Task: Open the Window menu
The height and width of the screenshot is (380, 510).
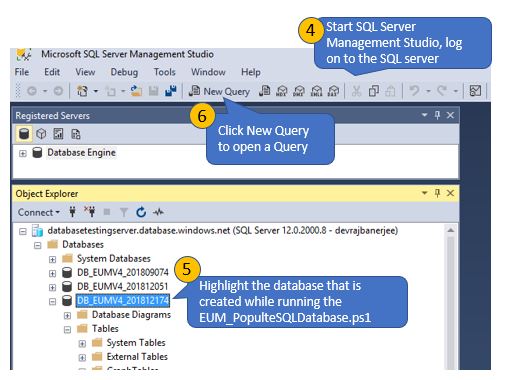Action: click(208, 72)
